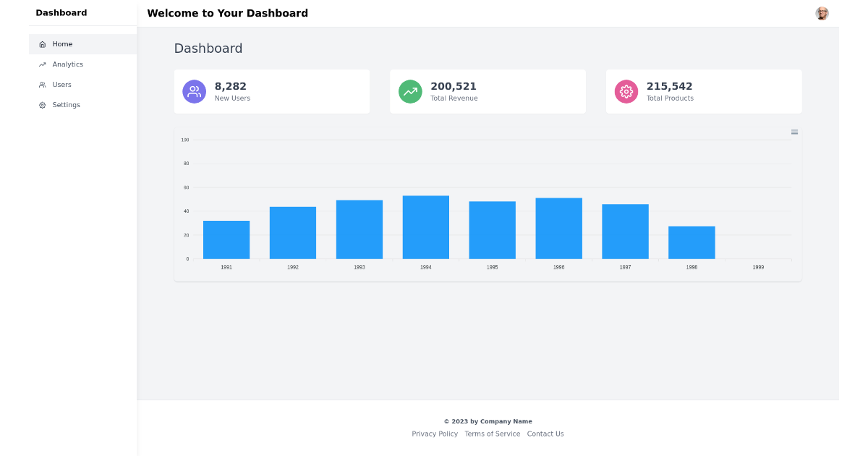Open the Privacy Policy link
This screenshot has height=456, width=868.
pyautogui.click(x=435, y=434)
